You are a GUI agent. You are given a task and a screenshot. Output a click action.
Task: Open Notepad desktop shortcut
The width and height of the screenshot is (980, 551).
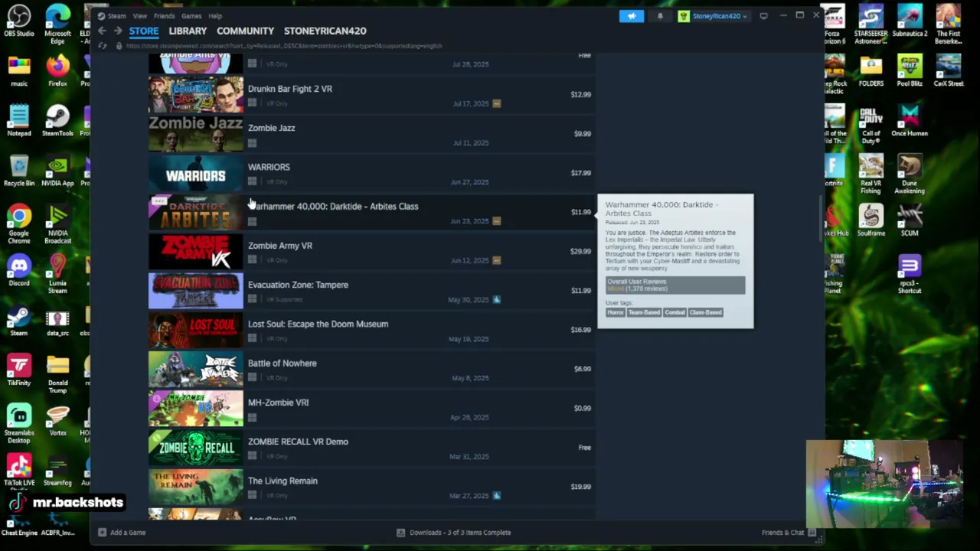[x=19, y=121]
